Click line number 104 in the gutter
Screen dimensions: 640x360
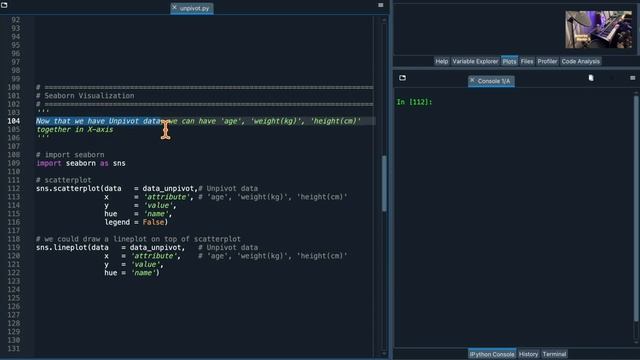pyautogui.click(x=13, y=121)
